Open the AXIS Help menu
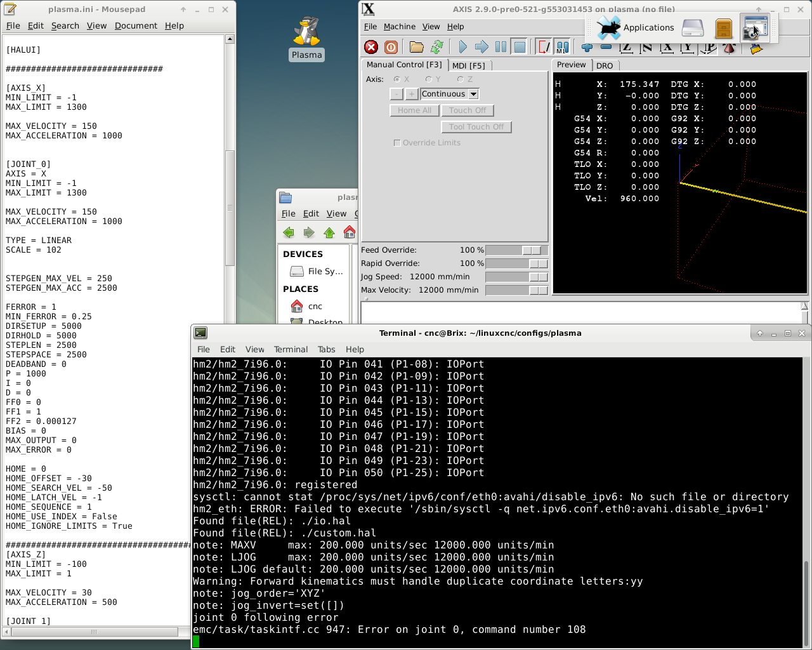The width and height of the screenshot is (812, 650). click(x=455, y=27)
